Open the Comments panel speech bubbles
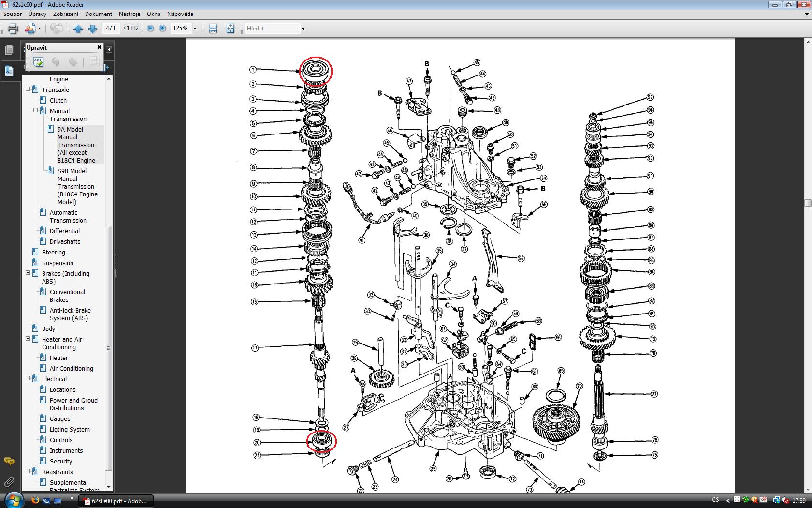The image size is (812, 508). coord(9,461)
